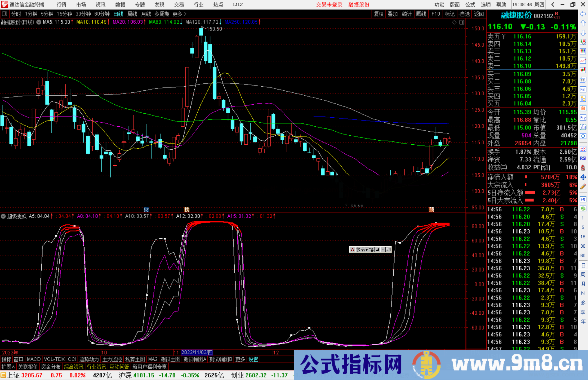
Task: Toggle 复权 price adjustment mode
Action: (379, 14)
